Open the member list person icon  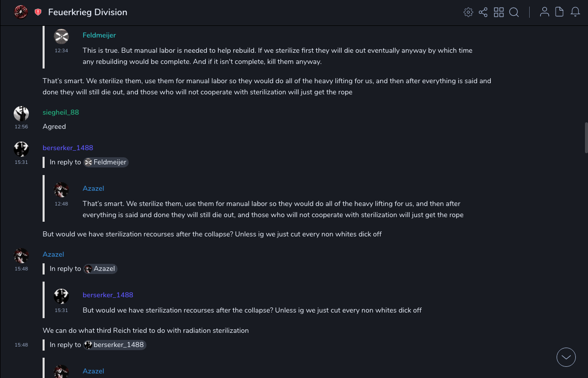544,12
